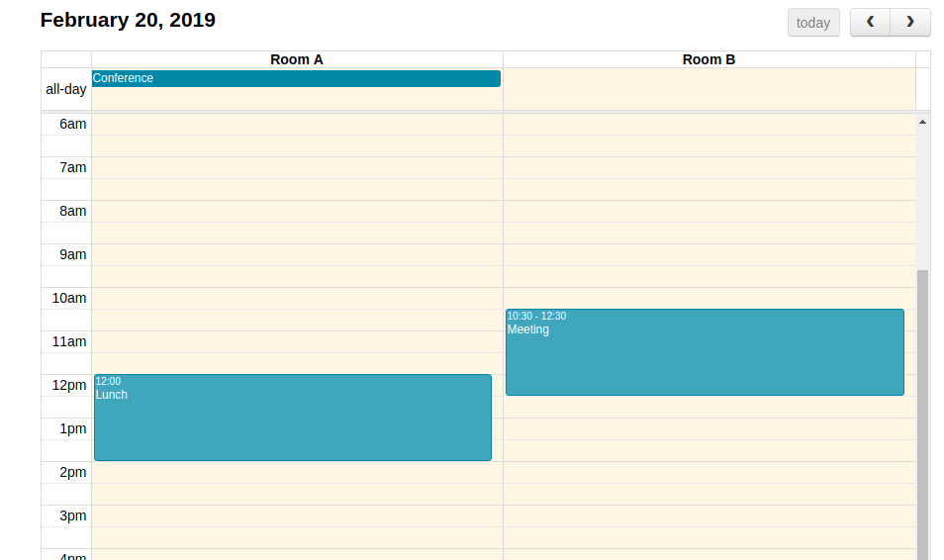Click the 12pm time label
Viewport: 944px width, 560px height.
[69, 386]
